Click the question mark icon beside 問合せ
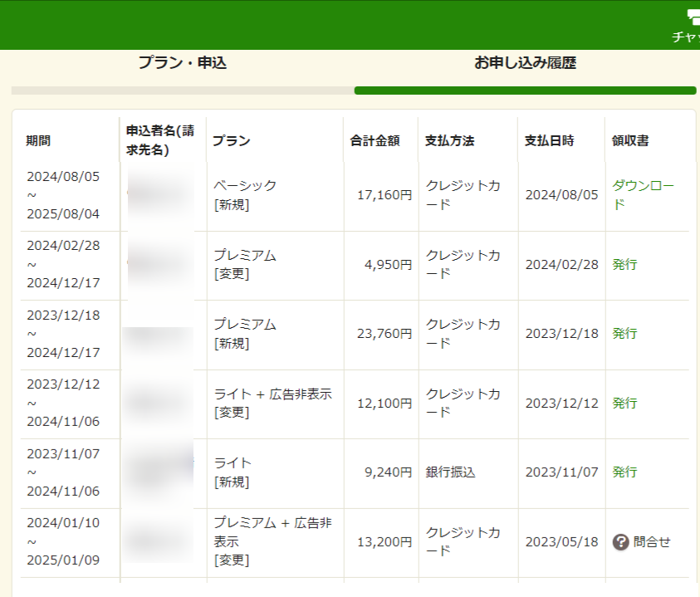The image size is (700, 597). (x=620, y=542)
